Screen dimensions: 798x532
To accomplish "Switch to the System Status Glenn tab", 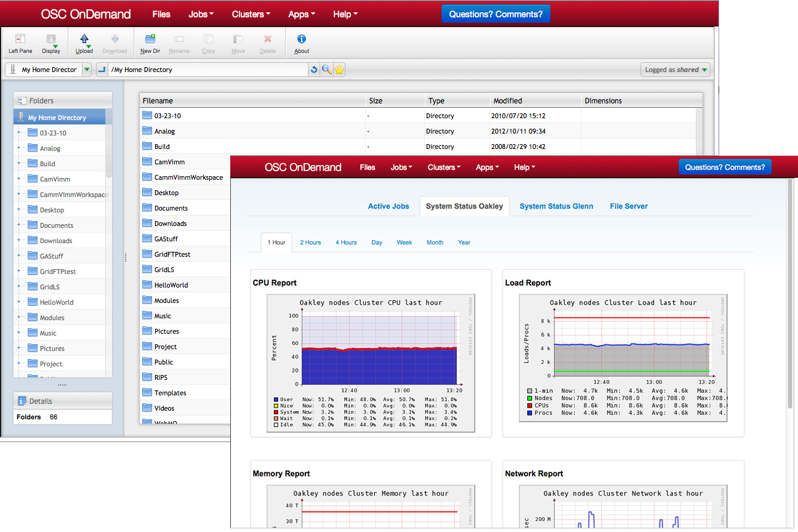I will tap(557, 206).
